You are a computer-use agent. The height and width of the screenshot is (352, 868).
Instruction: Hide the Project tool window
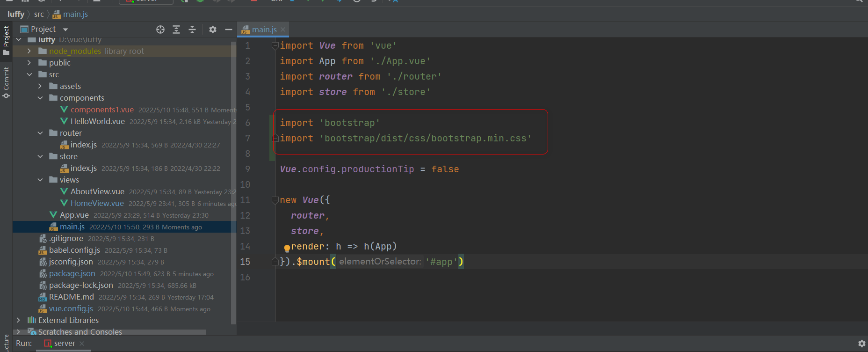(229, 29)
